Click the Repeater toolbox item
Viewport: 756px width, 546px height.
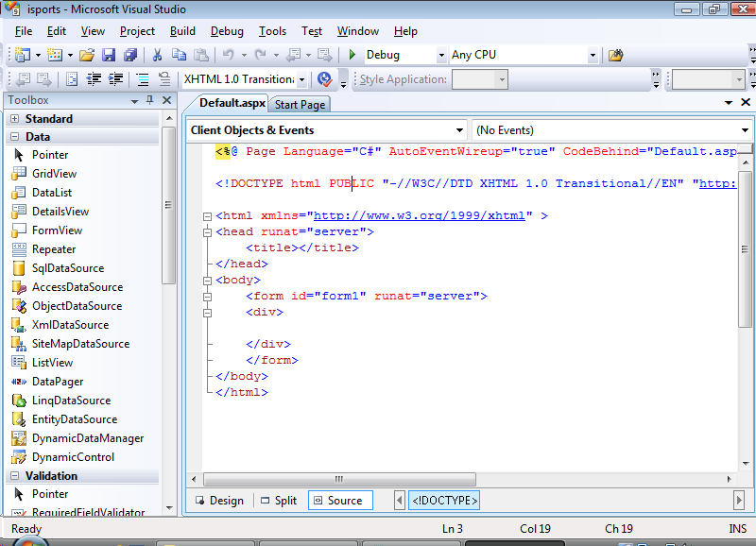tap(54, 249)
